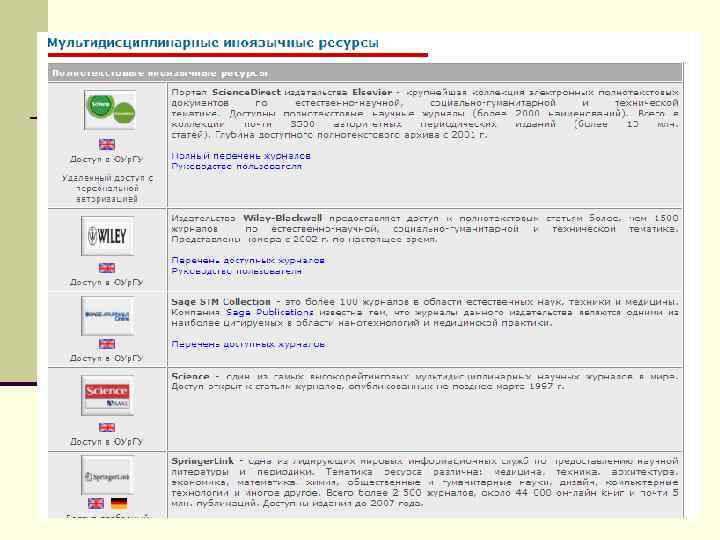The image size is (720, 540).
Task: Click the ScienceDirect green circles logo
Action: [x=110, y=110]
